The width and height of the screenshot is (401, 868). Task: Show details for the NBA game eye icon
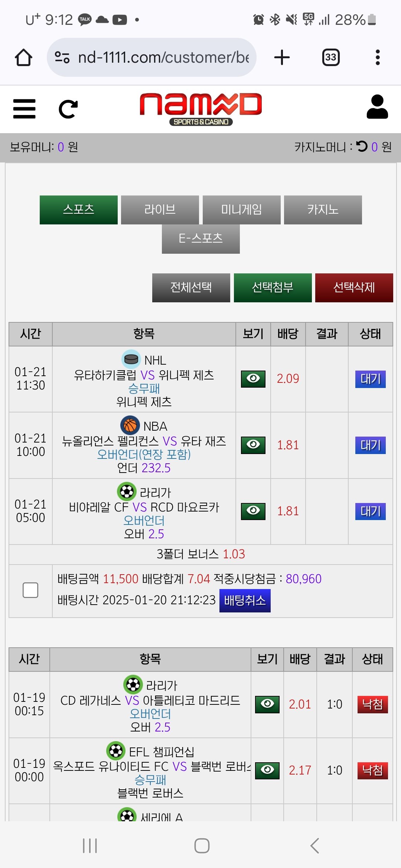(253, 445)
